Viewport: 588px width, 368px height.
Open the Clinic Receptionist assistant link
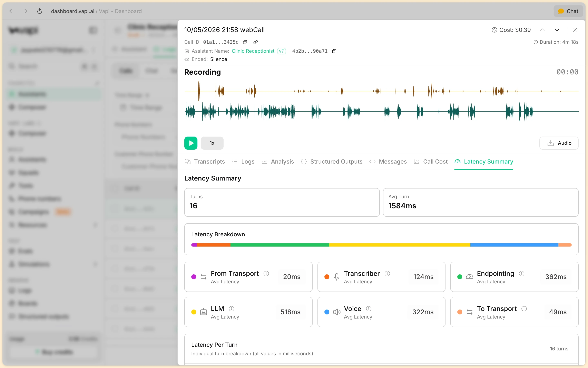[x=253, y=51]
